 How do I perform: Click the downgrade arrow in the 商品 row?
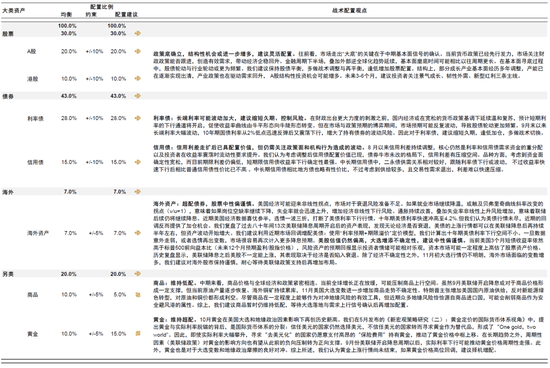coord(138,295)
